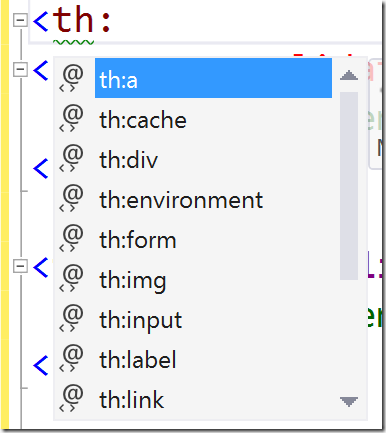Viewport: 386px width, 433px height.
Task: Collapse the third outlining minus box in the margin
Action: point(20,266)
